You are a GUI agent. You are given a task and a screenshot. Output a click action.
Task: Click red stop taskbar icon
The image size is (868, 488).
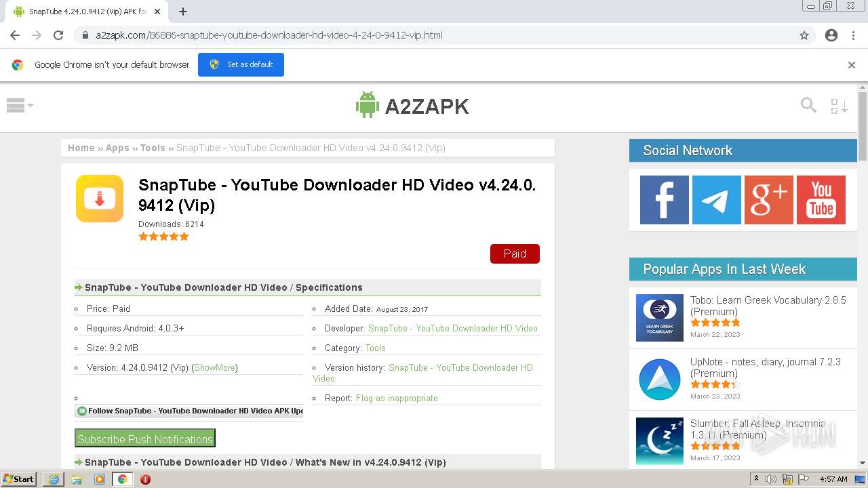pyautogui.click(x=145, y=479)
